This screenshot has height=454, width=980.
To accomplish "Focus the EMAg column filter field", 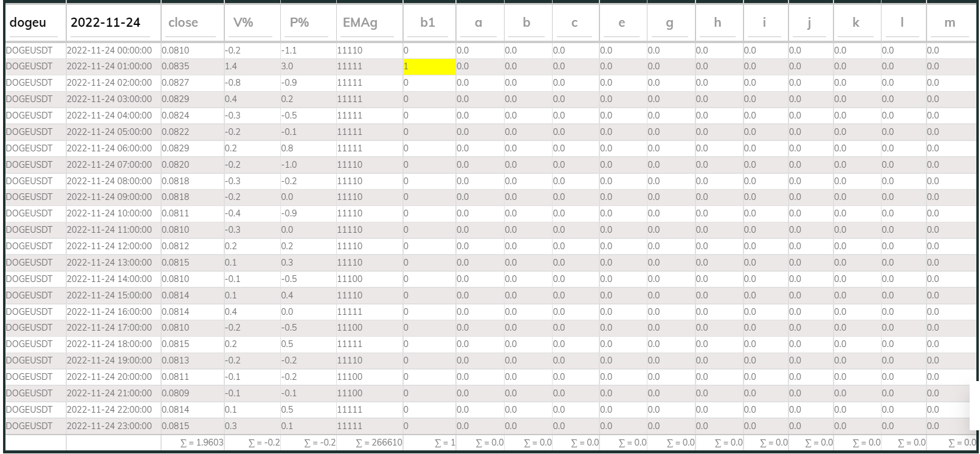I will pos(368,23).
